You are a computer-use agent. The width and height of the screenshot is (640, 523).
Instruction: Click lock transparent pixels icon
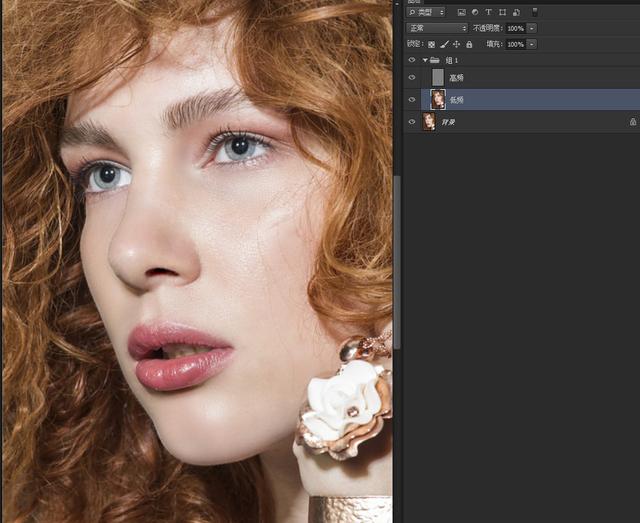click(x=432, y=44)
